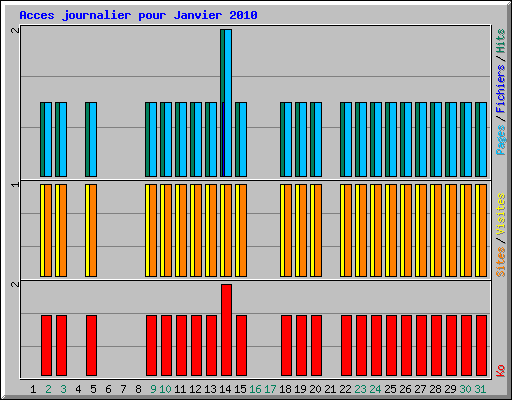Click the red Ko bar for day 20

point(316,345)
